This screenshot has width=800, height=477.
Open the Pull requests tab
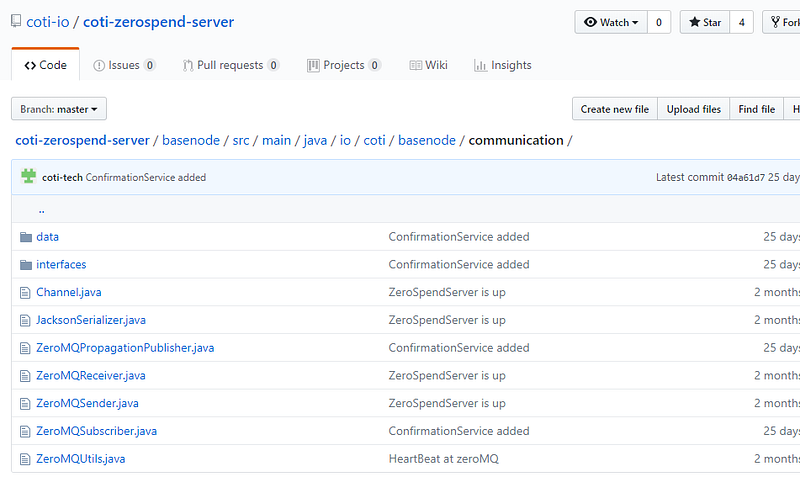[231, 65]
